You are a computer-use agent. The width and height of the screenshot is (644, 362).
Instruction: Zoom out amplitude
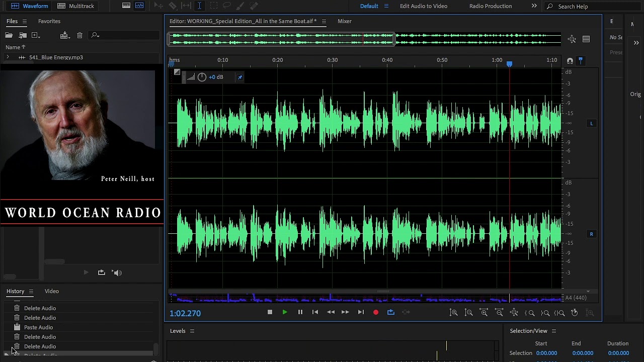tap(469, 313)
